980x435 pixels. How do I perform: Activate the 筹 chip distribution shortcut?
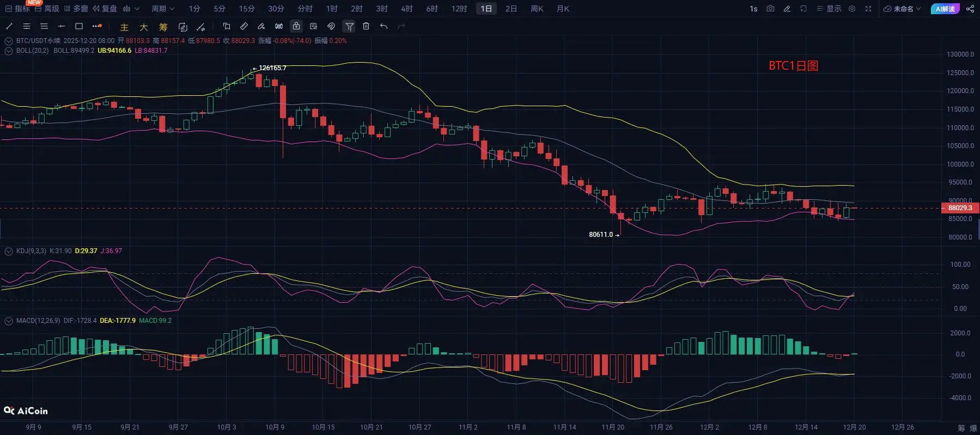tap(163, 27)
